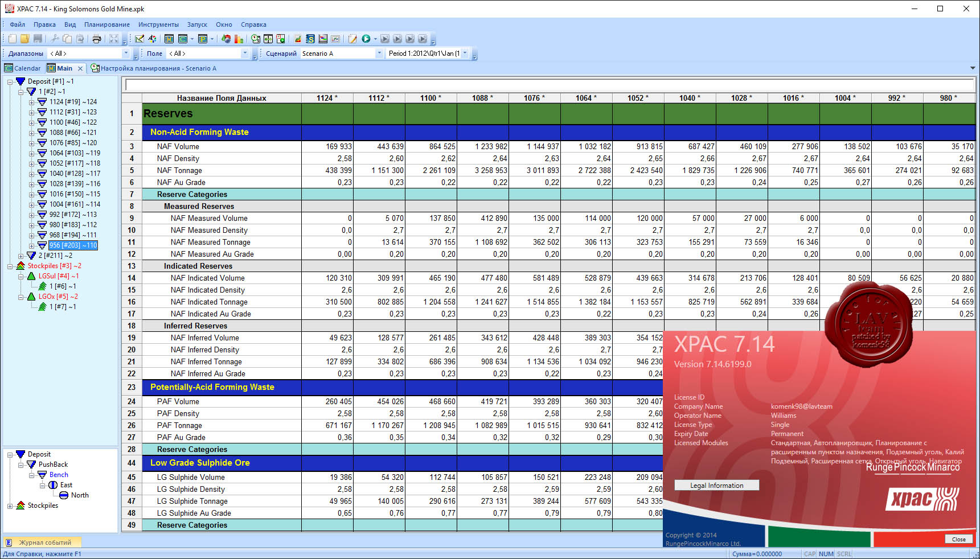980x559 pixels.
Task: Click the green arrows table toolbar icon
Action: click(268, 39)
